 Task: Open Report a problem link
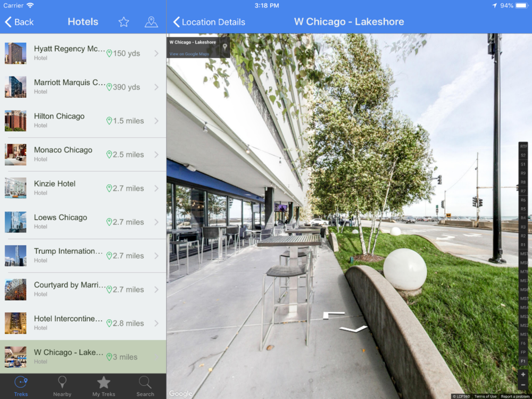[515, 396]
